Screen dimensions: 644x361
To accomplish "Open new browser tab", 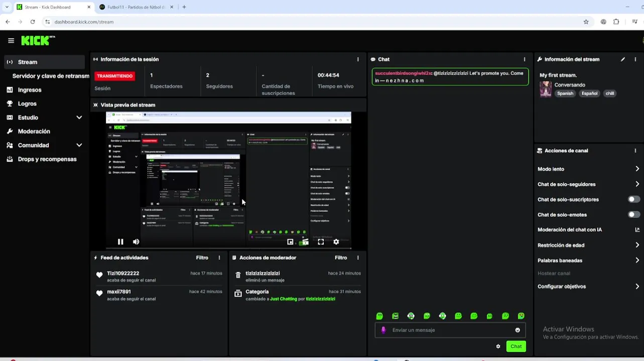I will [184, 7].
